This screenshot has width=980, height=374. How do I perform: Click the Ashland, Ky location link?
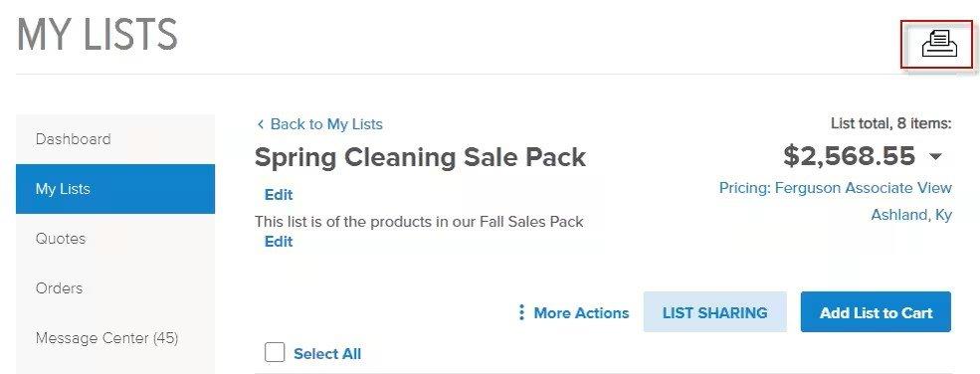(x=911, y=216)
